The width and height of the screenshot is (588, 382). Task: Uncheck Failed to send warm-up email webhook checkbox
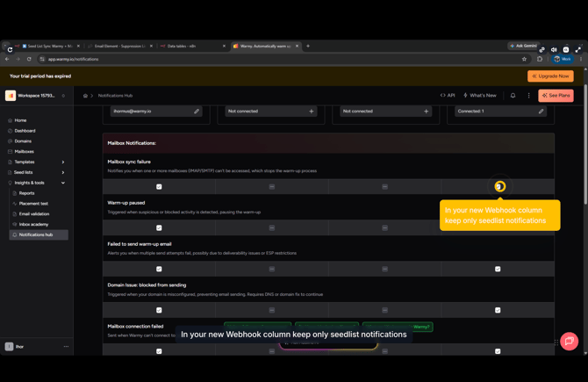click(x=498, y=269)
